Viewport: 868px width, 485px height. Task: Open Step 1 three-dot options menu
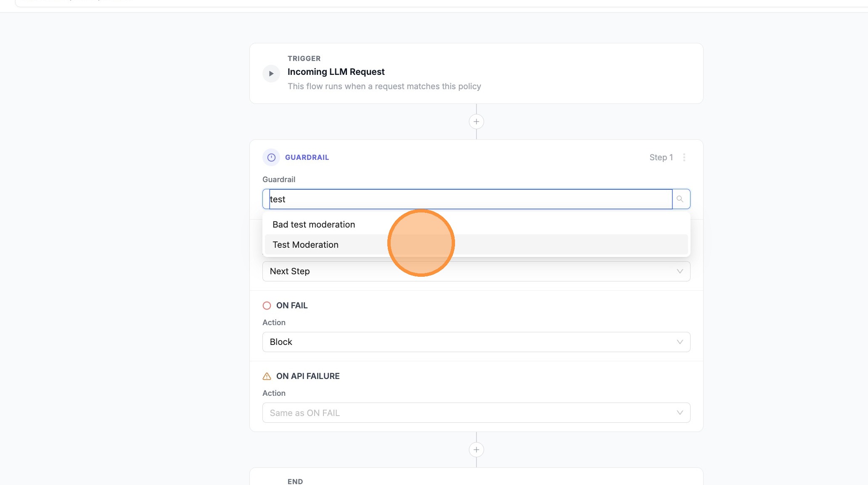point(684,157)
